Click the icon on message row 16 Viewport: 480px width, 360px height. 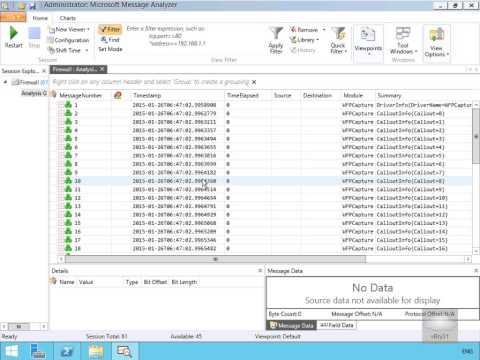click(68, 231)
